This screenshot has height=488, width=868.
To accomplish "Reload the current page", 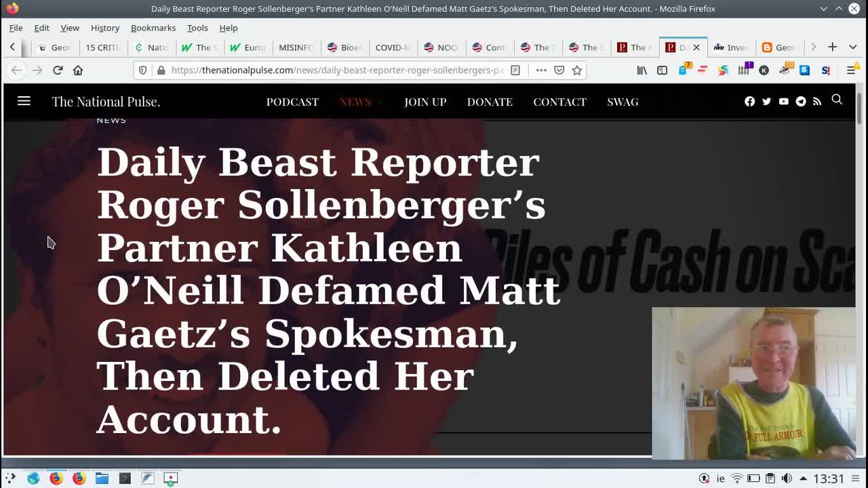I will [x=58, y=70].
